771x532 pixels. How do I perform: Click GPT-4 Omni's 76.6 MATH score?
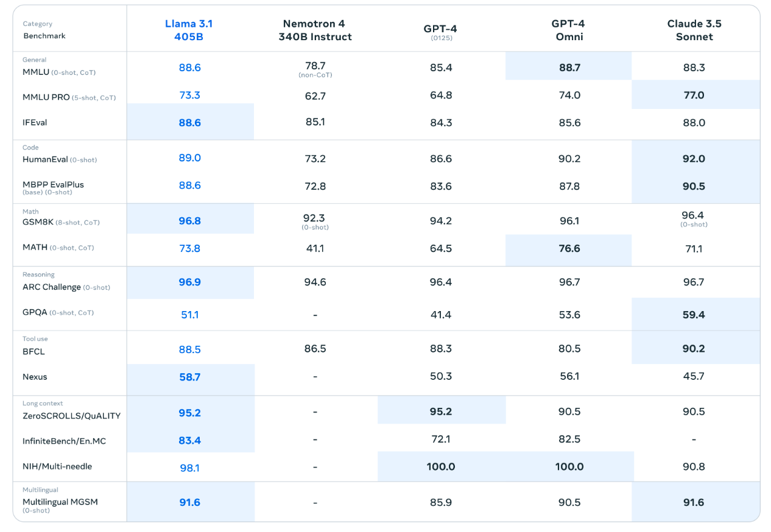569,248
